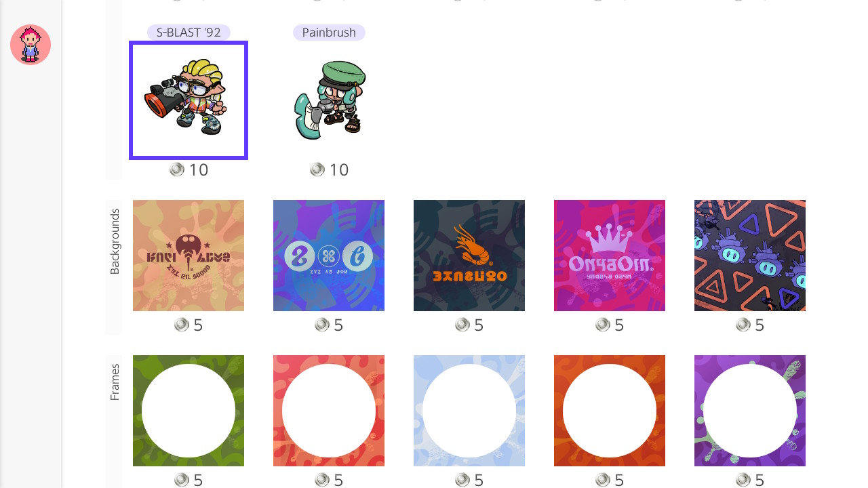The image size is (868, 488).
Task: Click the S-BLAST '92 name label
Action: (x=189, y=33)
